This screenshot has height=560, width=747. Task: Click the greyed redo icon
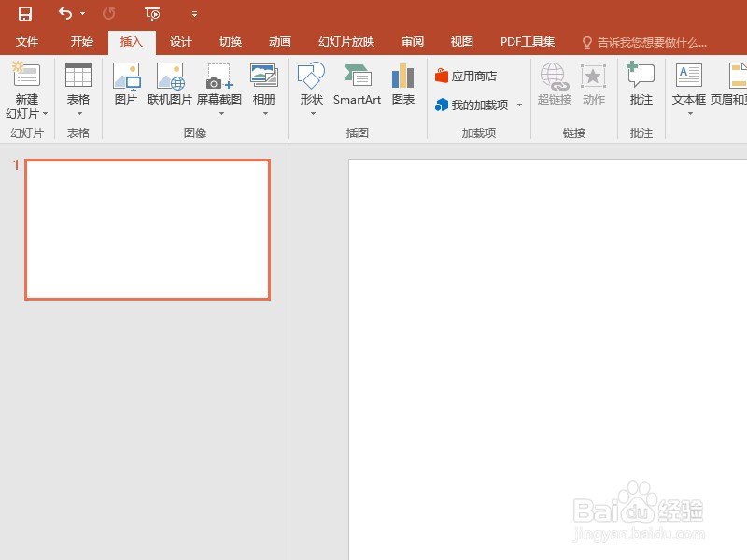(108, 14)
